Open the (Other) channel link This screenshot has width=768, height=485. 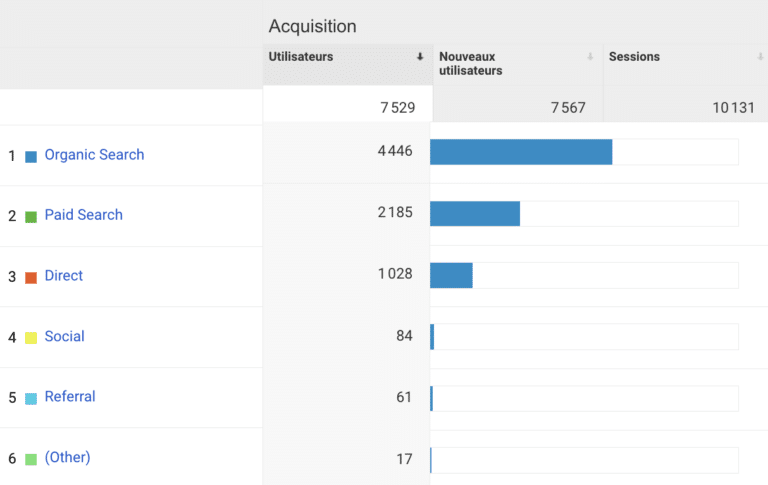click(68, 458)
